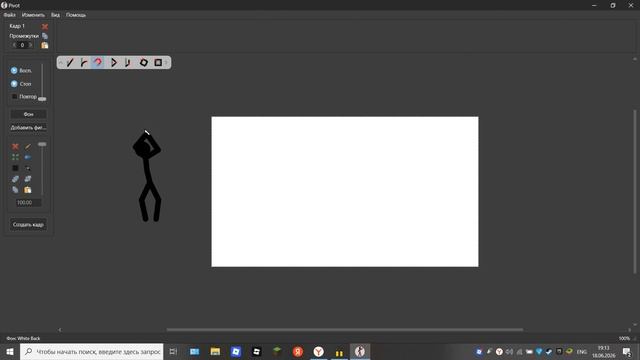This screenshot has height=360, width=640.
Task: Click status bar text Фон: White Back
Action: click(x=23, y=338)
